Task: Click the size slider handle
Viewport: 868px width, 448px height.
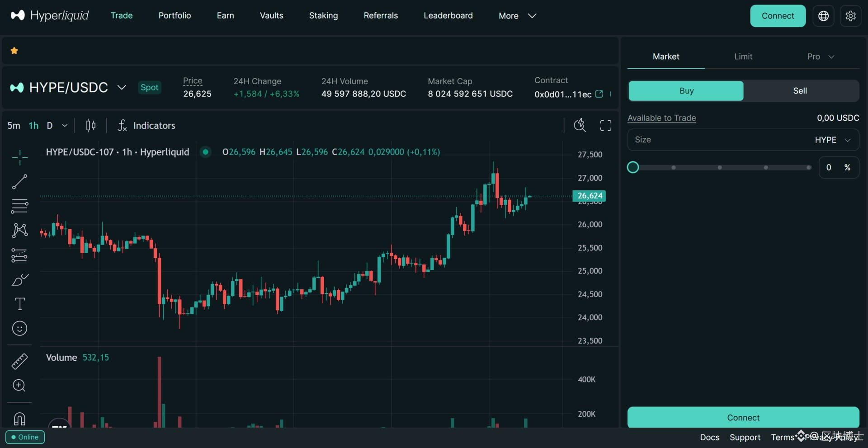Action: point(633,167)
